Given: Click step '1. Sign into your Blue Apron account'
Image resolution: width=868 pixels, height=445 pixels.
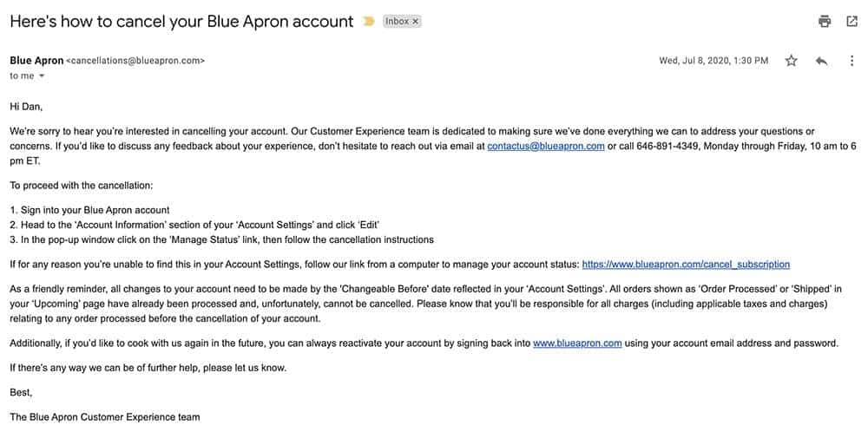Looking at the screenshot, I should tap(89, 210).
